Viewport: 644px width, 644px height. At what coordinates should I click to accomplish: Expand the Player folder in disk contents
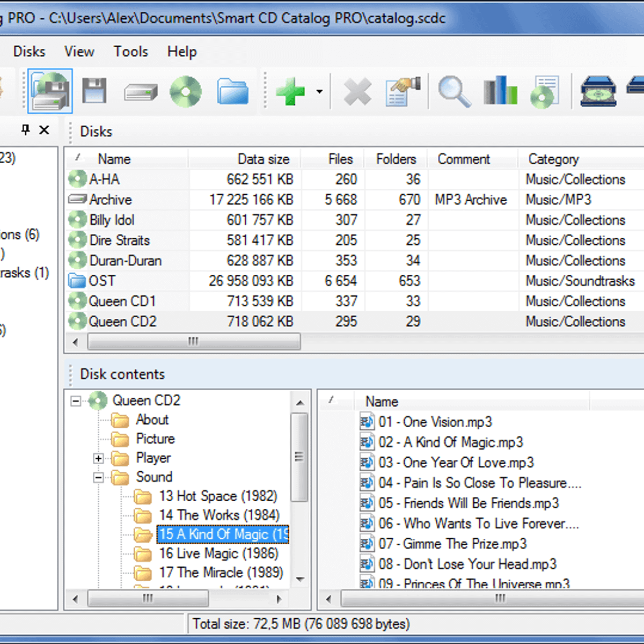point(98,458)
